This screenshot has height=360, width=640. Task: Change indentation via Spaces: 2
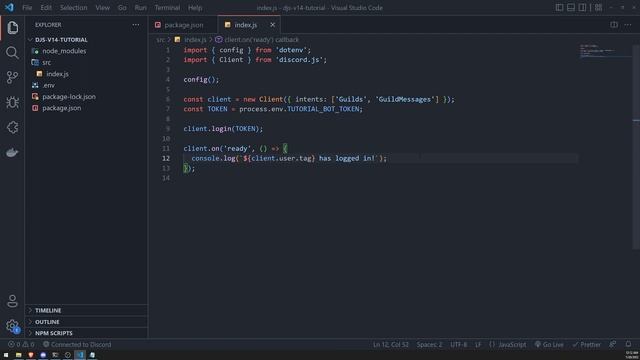[x=429, y=344]
